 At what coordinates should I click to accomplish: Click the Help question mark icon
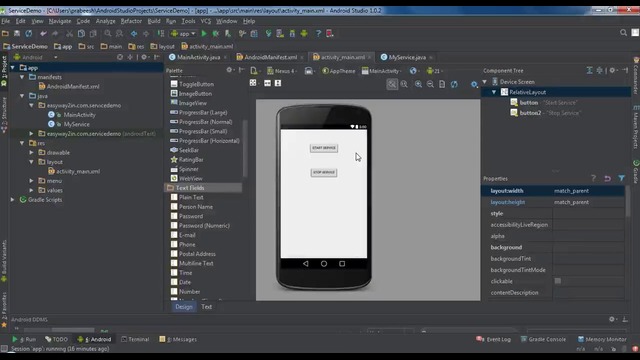(x=318, y=33)
